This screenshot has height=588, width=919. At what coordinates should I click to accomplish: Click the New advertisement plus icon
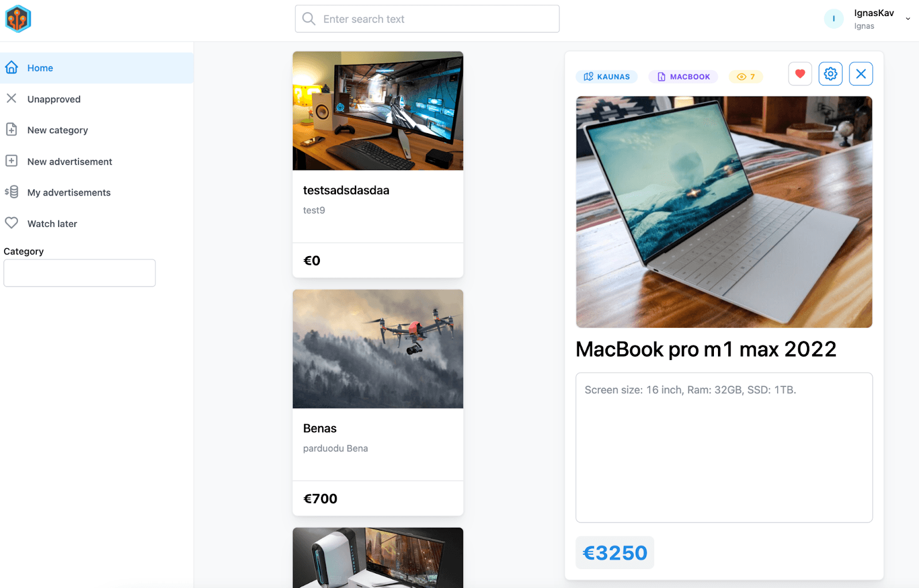point(11,161)
